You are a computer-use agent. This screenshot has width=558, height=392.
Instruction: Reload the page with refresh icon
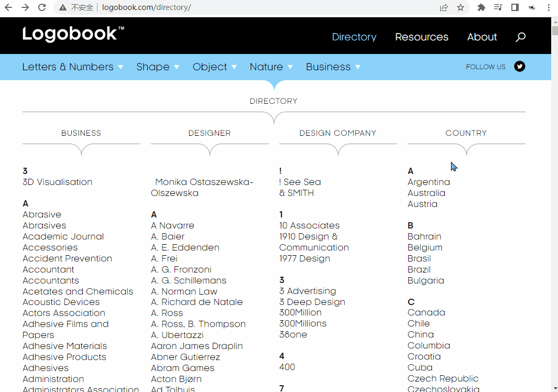click(42, 7)
